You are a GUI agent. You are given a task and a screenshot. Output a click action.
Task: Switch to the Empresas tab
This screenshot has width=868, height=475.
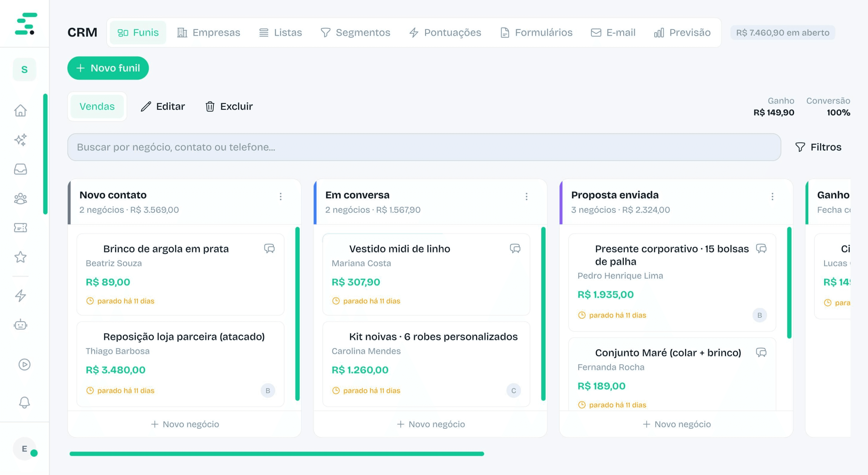click(209, 33)
